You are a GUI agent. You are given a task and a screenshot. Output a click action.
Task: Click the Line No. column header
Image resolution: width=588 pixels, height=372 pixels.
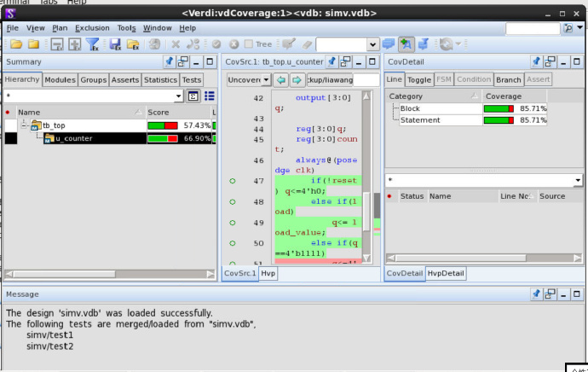point(517,196)
